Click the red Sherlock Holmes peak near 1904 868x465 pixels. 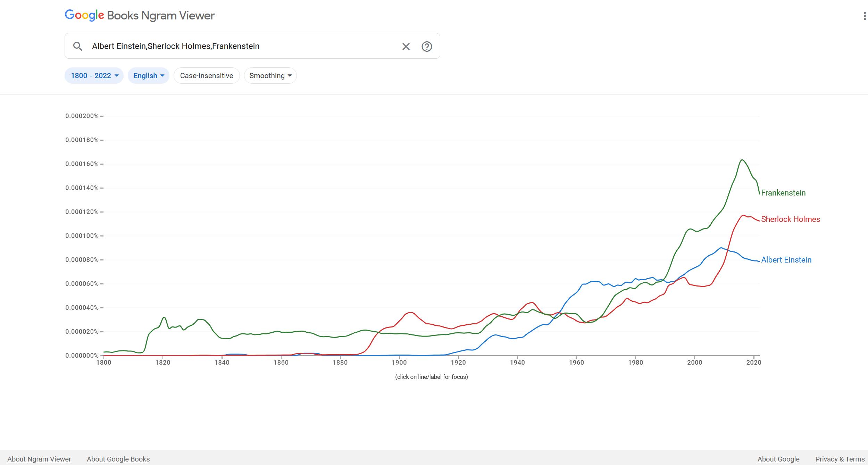[411, 313]
